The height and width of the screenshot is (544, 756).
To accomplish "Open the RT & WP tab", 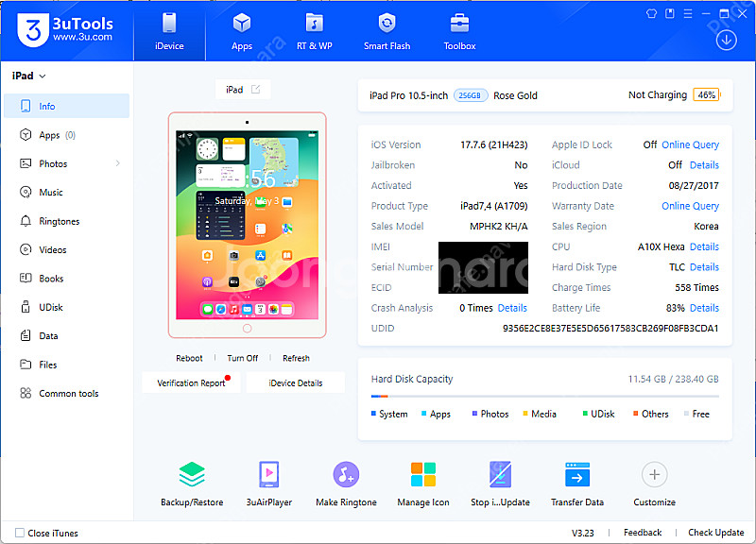I will (x=315, y=32).
